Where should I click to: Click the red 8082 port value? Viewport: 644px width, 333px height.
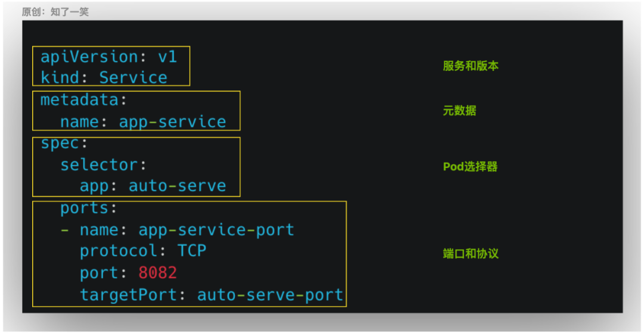(158, 273)
